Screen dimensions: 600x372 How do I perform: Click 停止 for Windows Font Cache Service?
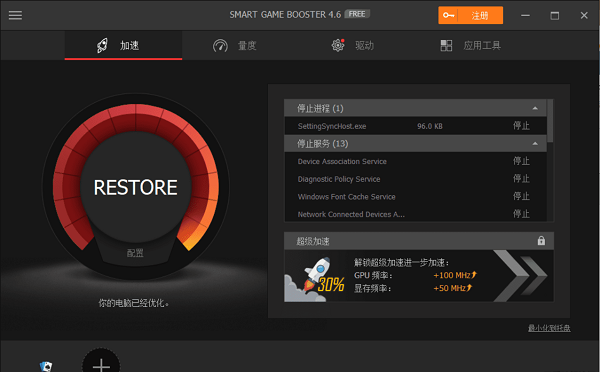click(521, 196)
